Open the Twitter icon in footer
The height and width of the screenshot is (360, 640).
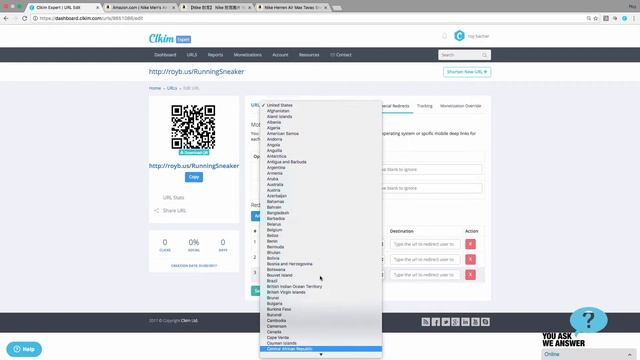tap(446, 322)
